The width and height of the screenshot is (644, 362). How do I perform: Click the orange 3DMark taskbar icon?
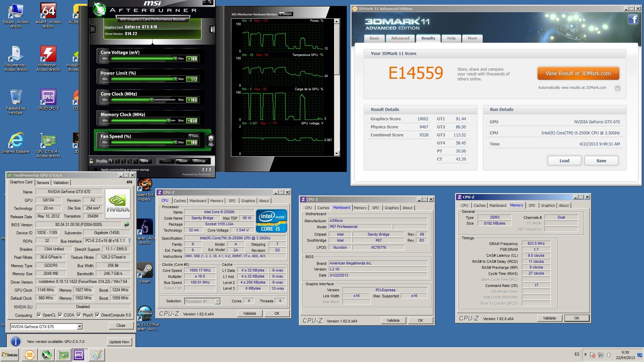point(30,355)
